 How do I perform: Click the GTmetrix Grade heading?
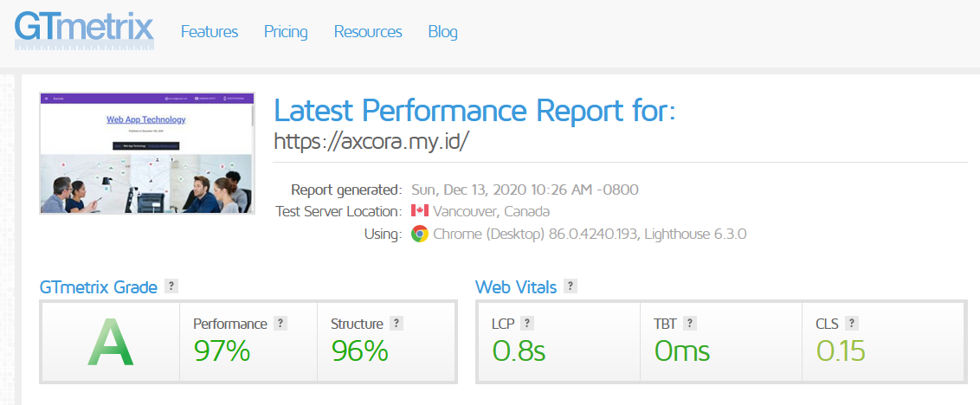pos(98,287)
